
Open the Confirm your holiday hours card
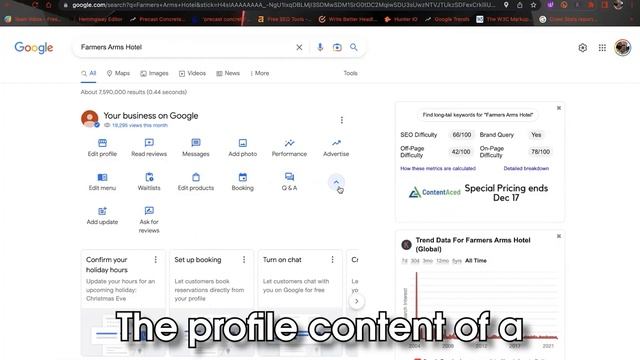[123, 303]
